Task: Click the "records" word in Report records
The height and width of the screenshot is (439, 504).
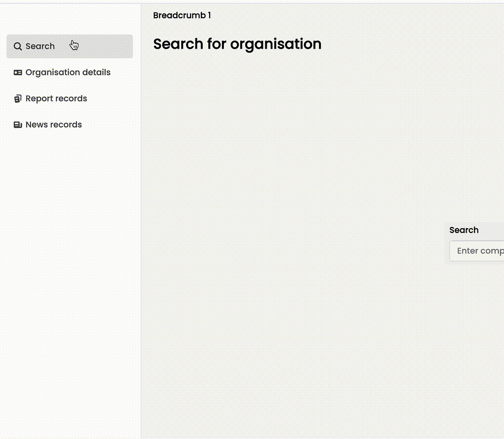Action: pyautogui.click(x=71, y=98)
